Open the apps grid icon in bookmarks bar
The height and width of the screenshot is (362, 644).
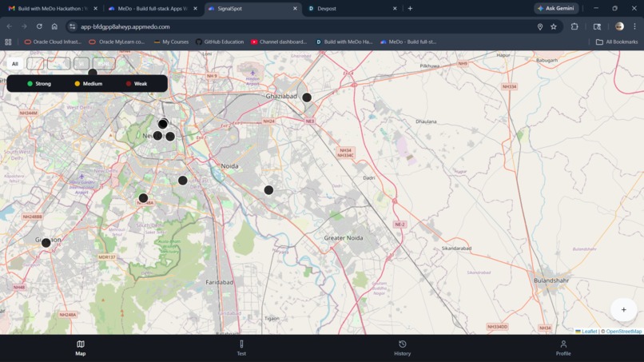[8, 42]
